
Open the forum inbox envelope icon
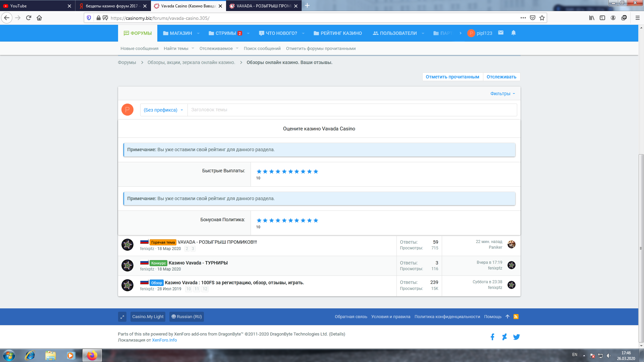click(501, 33)
